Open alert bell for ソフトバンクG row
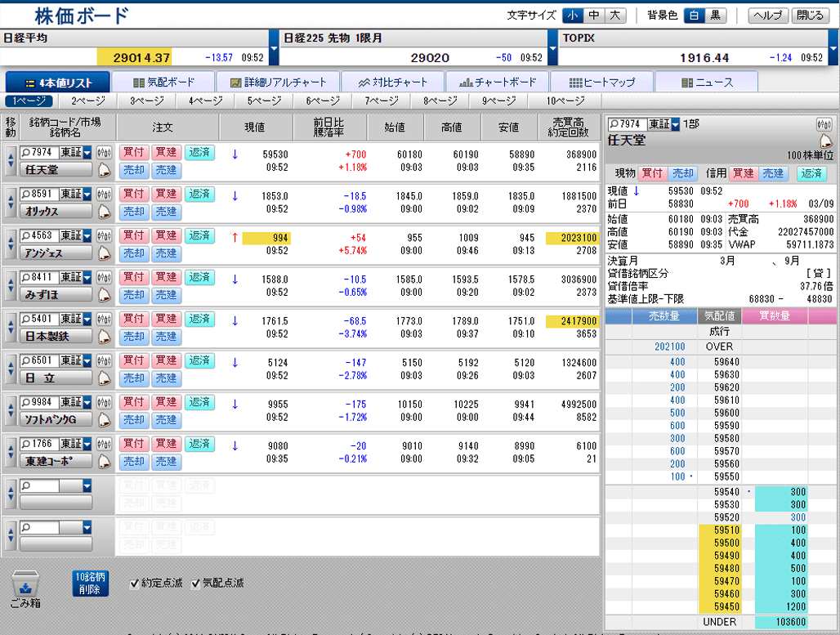840x635 pixels. coord(104,420)
